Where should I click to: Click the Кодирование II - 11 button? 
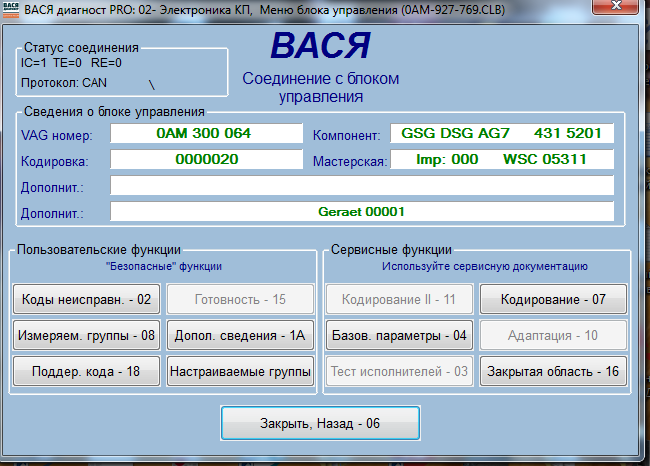click(x=399, y=299)
